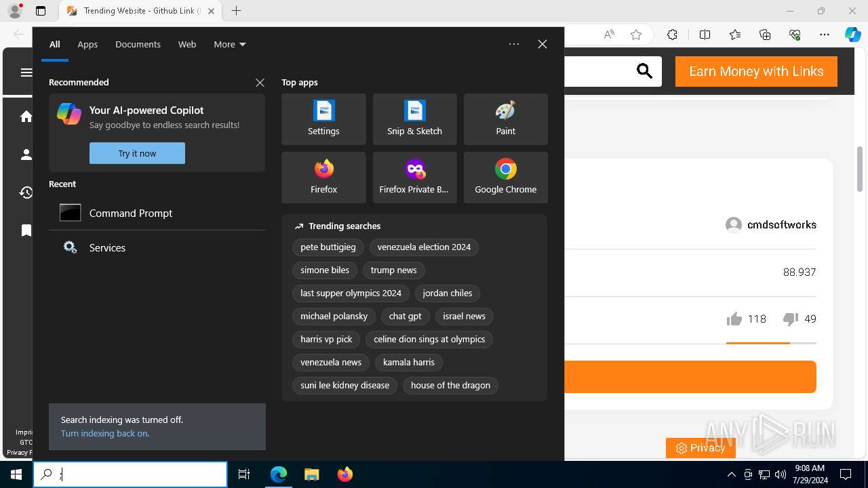Open Firefox Private Browsing tile
Image resolution: width=868 pixels, height=488 pixels.
(414, 178)
